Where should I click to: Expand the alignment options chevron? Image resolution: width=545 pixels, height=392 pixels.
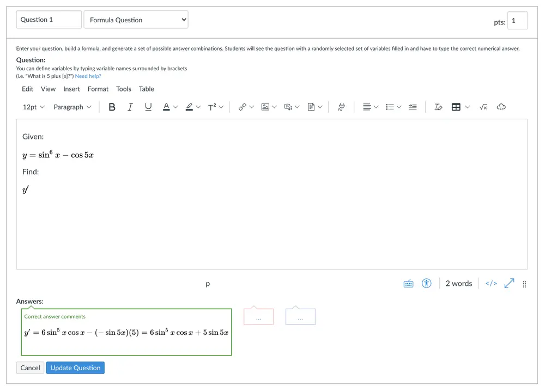(x=376, y=107)
